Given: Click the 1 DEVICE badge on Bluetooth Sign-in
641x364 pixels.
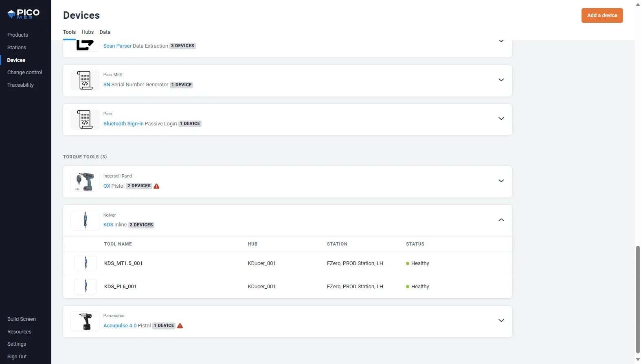Looking at the screenshot, I should coord(190,124).
